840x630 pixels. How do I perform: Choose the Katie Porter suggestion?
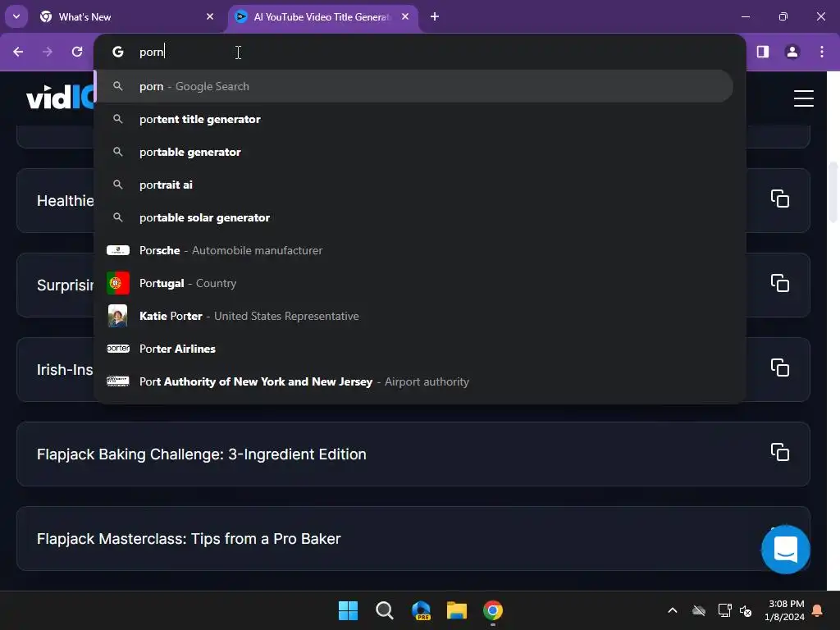click(x=413, y=316)
